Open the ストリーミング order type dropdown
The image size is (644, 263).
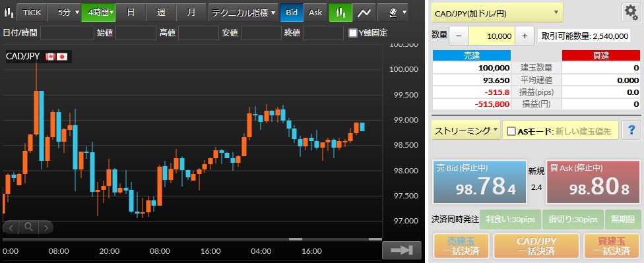coord(466,131)
